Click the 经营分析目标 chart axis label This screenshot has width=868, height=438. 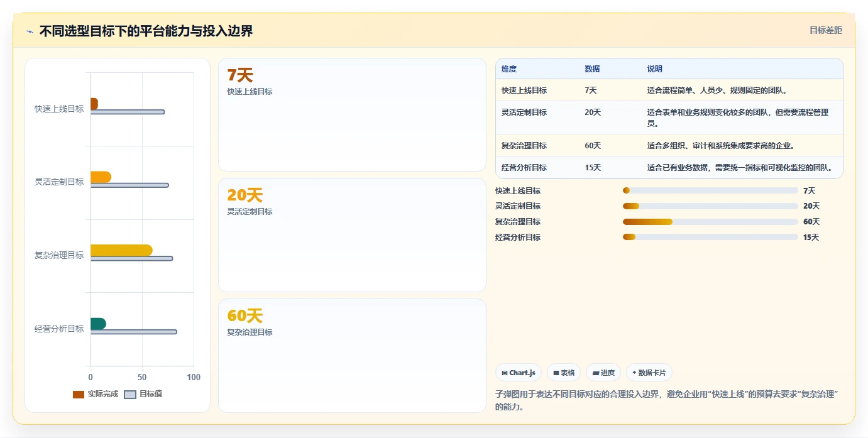(59, 329)
